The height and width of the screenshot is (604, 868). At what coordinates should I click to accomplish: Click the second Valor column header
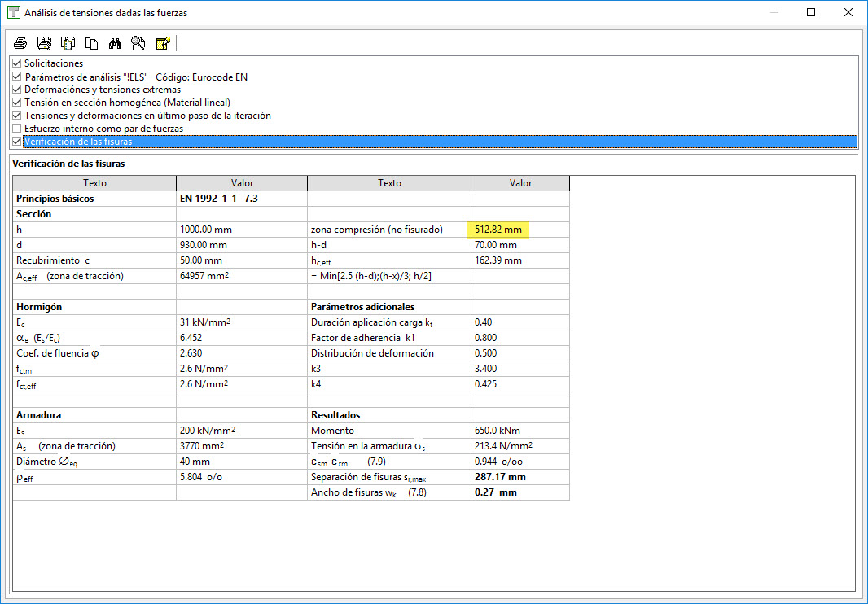(519, 183)
